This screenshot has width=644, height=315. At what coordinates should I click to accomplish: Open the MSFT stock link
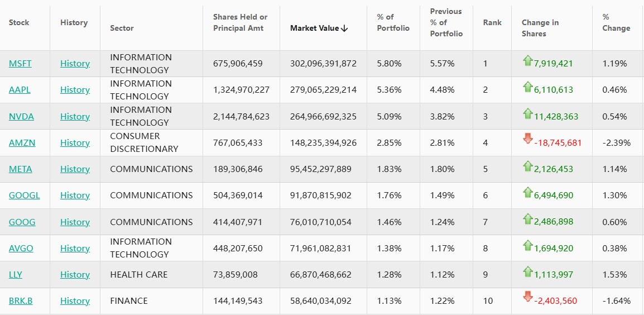(x=20, y=64)
